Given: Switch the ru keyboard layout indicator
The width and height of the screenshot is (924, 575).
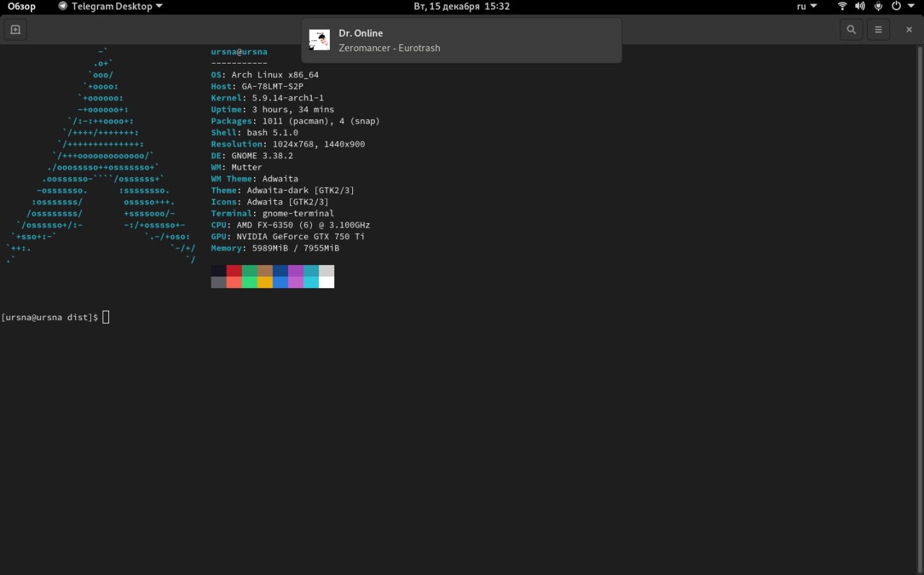Looking at the screenshot, I should 806,7.
